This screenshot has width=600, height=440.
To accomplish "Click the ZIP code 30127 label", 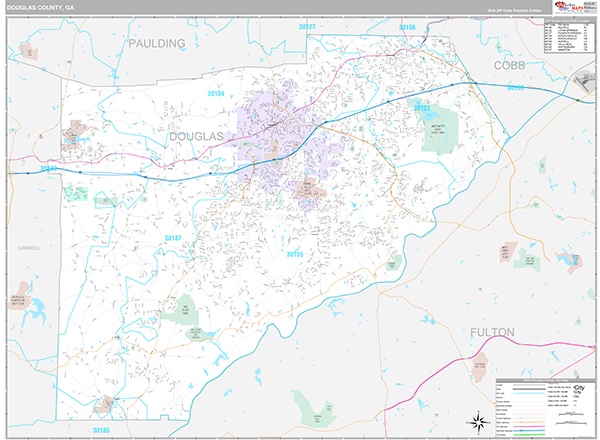I will pos(307,26).
